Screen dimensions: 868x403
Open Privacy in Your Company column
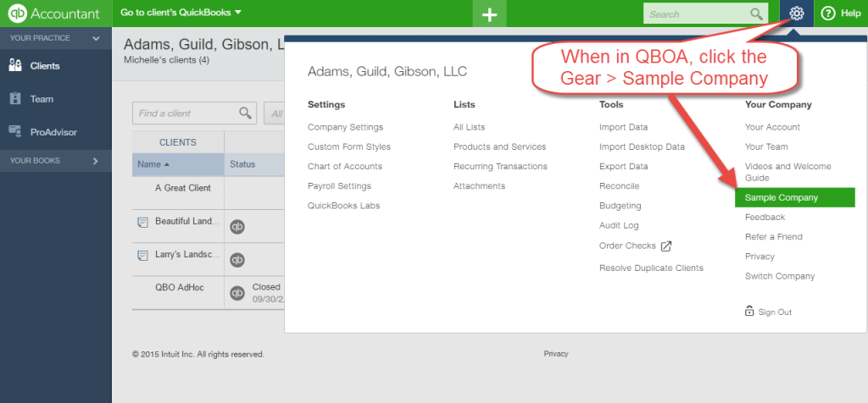pos(759,257)
